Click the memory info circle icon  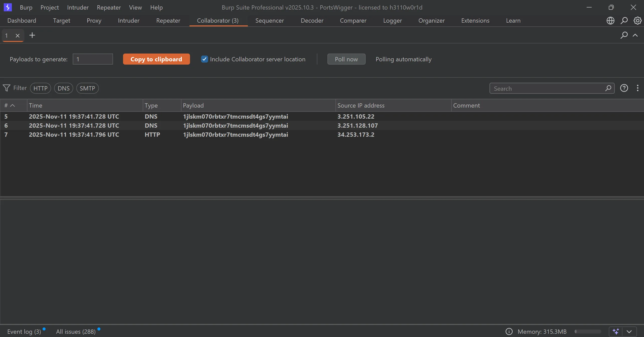(x=509, y=331)
